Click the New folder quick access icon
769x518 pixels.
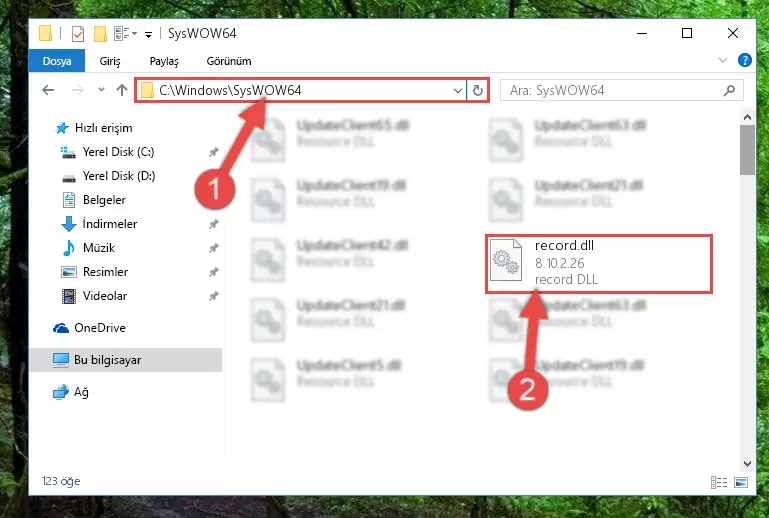click(x=100, y=33)
